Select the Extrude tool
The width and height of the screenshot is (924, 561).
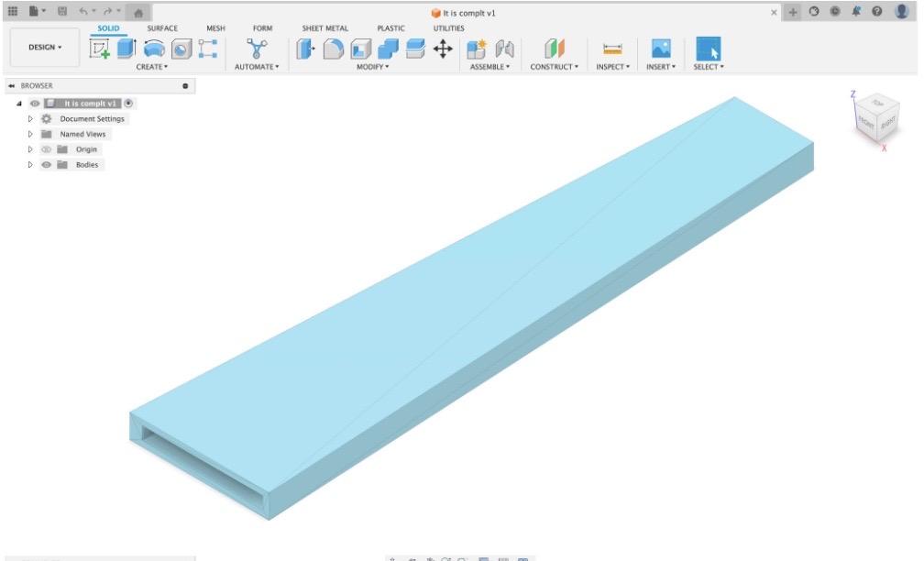click(x=126, y=49)
